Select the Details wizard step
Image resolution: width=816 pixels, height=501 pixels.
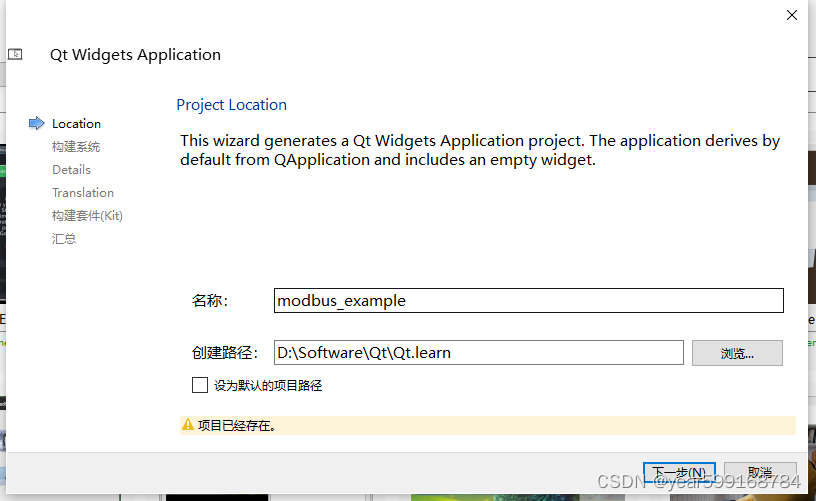click(x=71, y=170)
